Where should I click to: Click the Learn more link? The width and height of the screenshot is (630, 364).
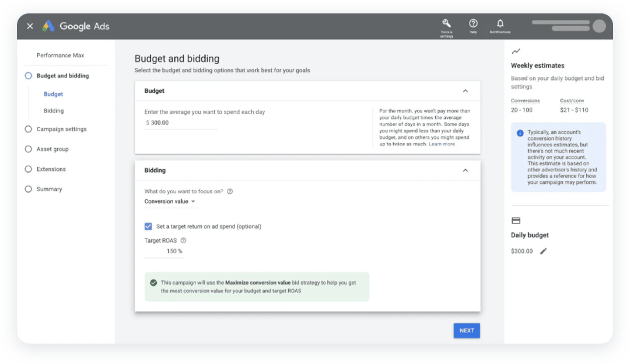[442, 144]
